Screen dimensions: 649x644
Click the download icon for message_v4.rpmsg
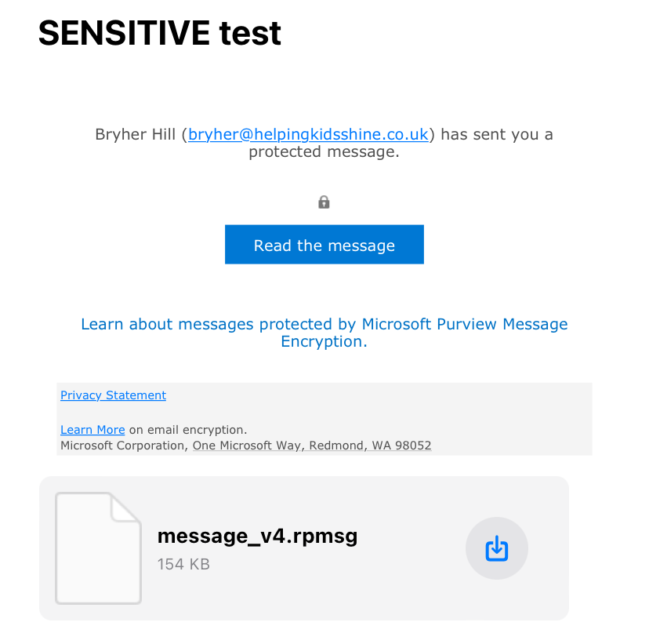(x=496, y=548)
